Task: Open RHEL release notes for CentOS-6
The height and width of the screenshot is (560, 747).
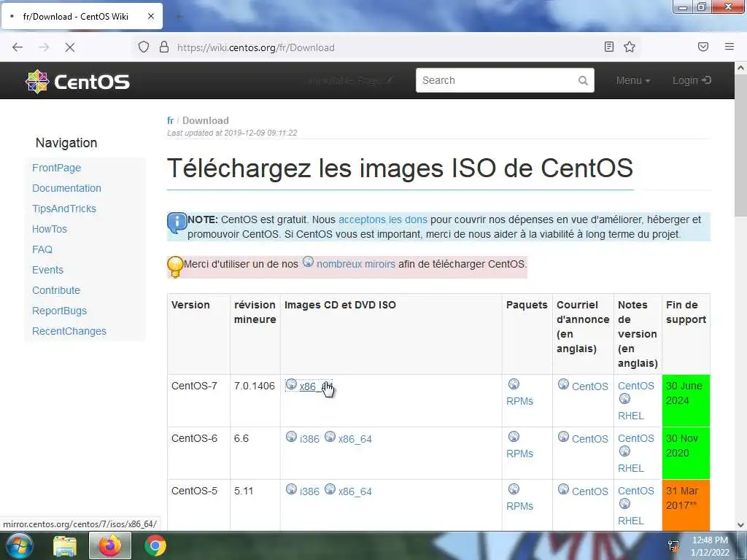Action: click(x=631, y=468)
